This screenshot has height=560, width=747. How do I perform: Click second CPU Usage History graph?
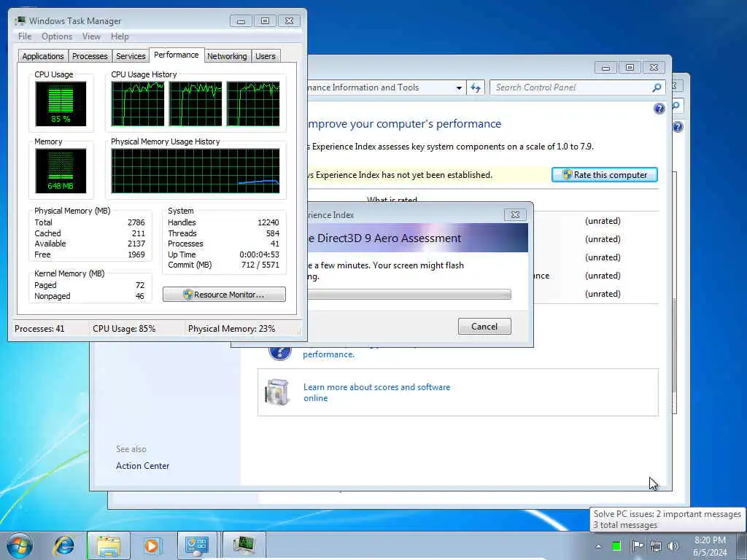[x=196, y=104]
